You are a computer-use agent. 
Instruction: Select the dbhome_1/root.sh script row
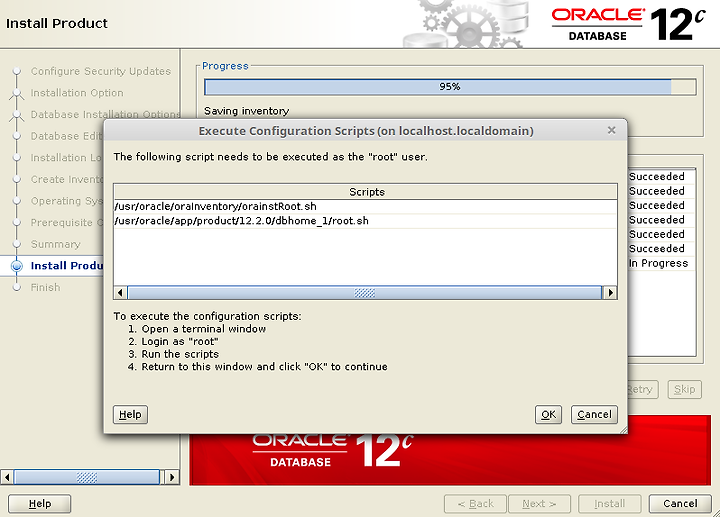365,221
